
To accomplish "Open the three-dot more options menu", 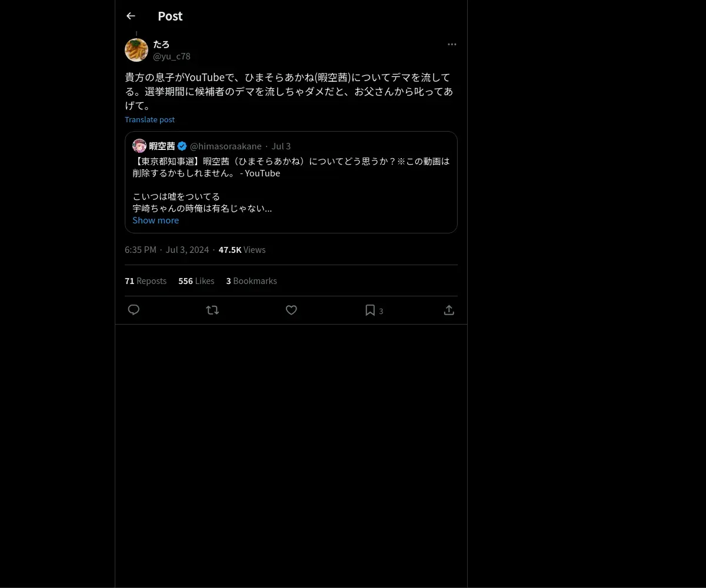I will pyautogui.click(x=452, y=45).
